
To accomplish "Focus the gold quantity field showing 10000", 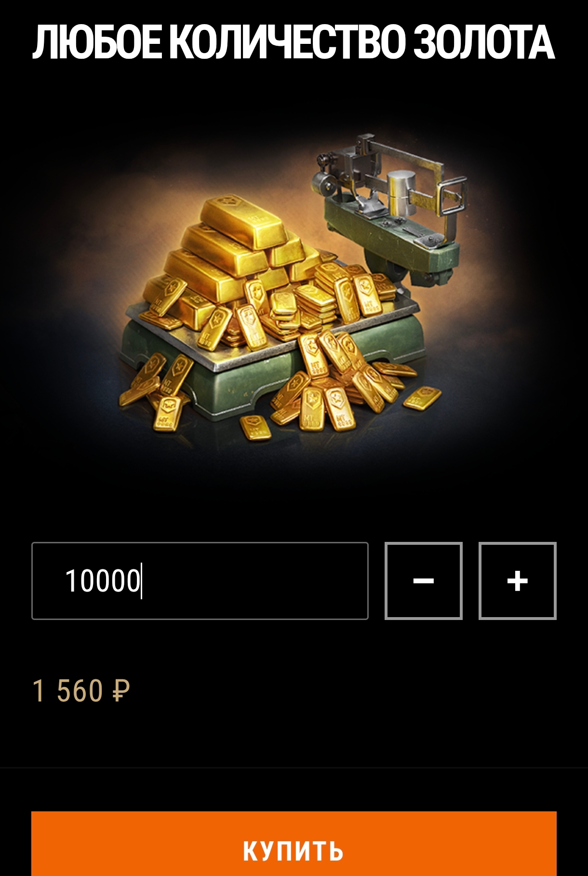I will coord(200,580).
